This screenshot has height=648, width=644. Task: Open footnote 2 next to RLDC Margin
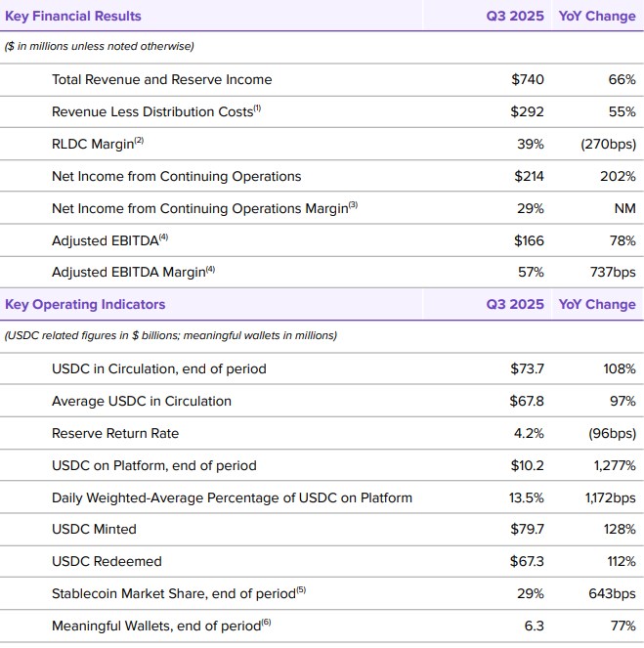[x=139, y=140]
